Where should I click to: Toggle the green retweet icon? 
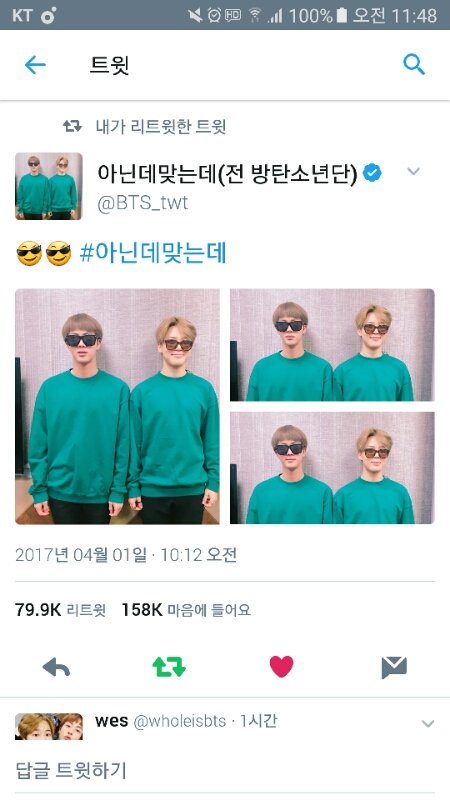point(169,666)
